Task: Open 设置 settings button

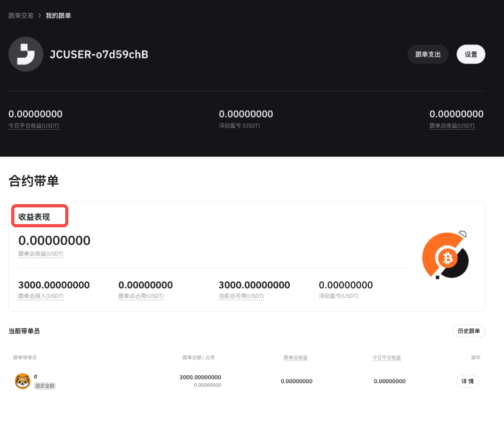Action: (x=471, y=54)
